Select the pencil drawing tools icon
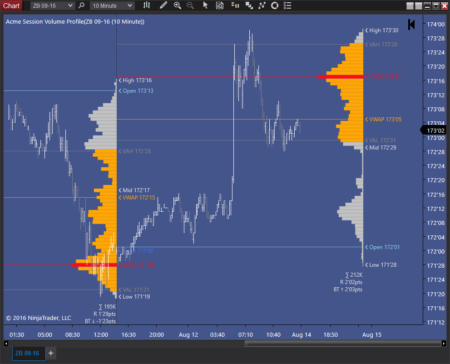This screenshot has width=450, height=364. point(163,5)
